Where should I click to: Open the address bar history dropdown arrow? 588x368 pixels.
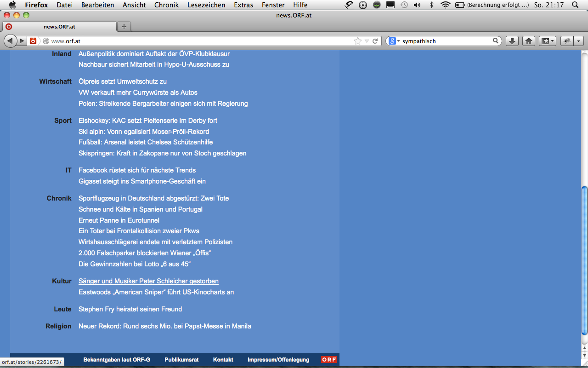click(x=367, y=41)
